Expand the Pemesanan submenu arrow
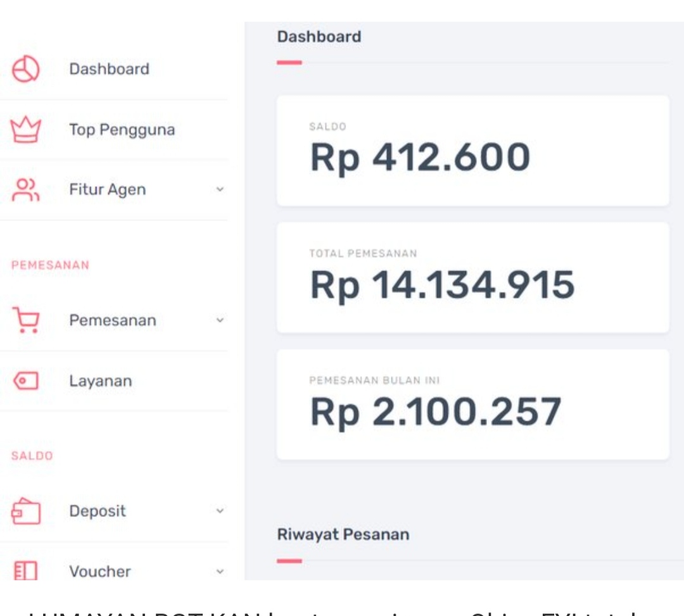The image size is (684, 616). [x=220, y=320]
